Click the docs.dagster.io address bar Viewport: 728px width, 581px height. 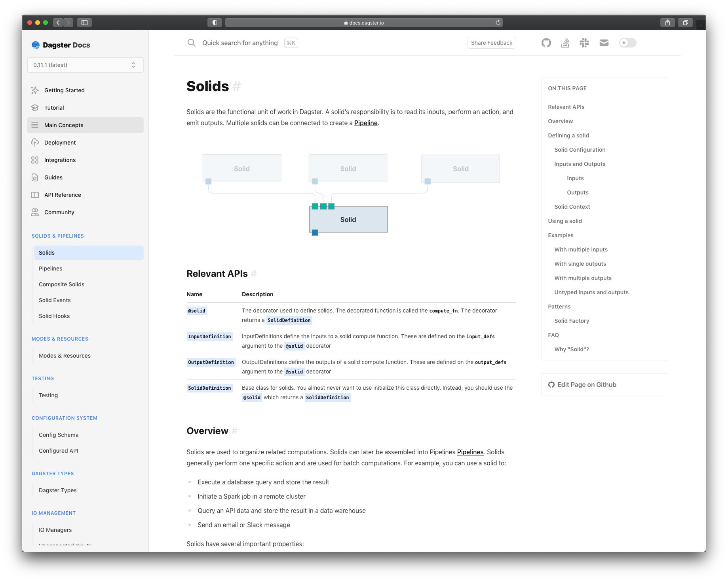point(364,23)
